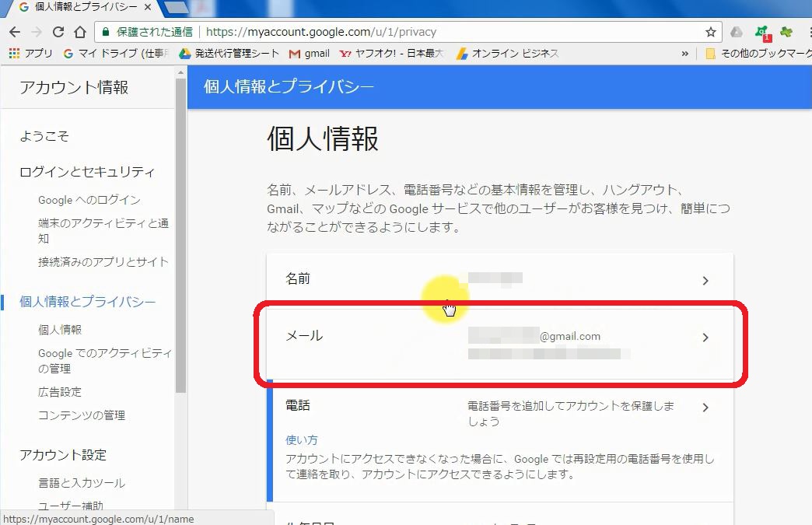Open 言語と入力ツール in the sidebar

click(82, 483)
